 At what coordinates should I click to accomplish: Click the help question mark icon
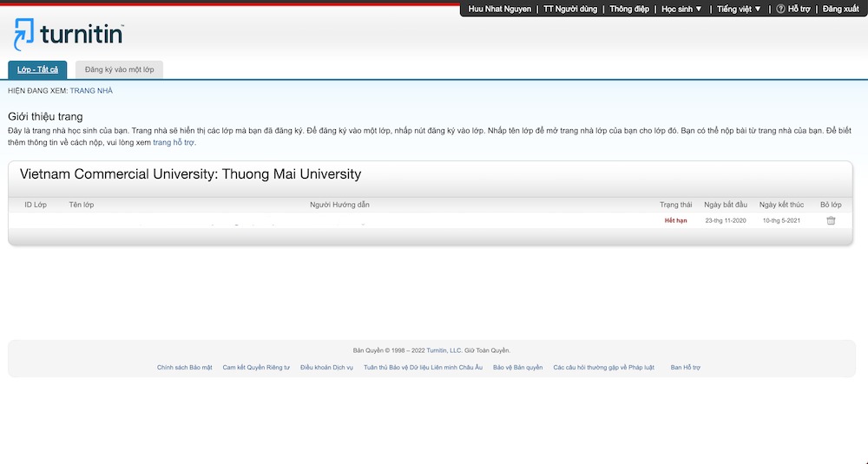point(780,9)
